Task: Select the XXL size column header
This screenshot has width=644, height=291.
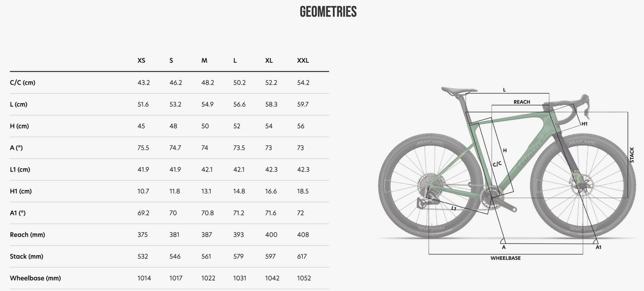Action: point(303,61)
